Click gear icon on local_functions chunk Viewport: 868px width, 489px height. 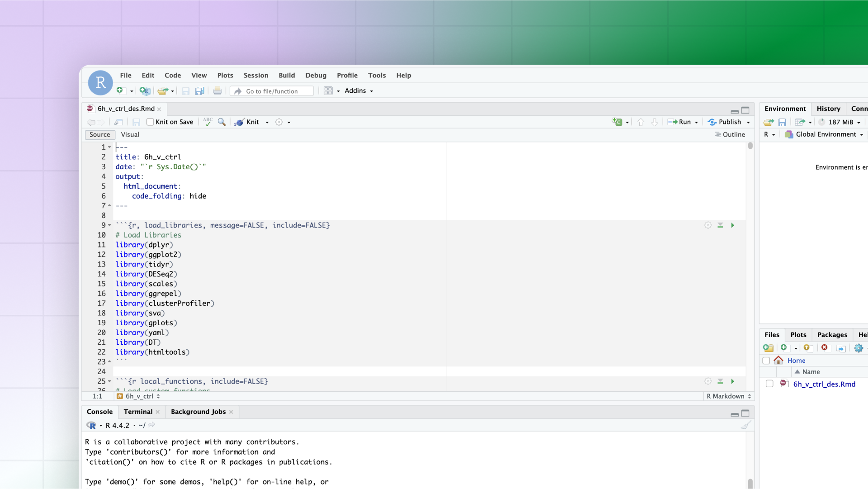coord(708,381)
